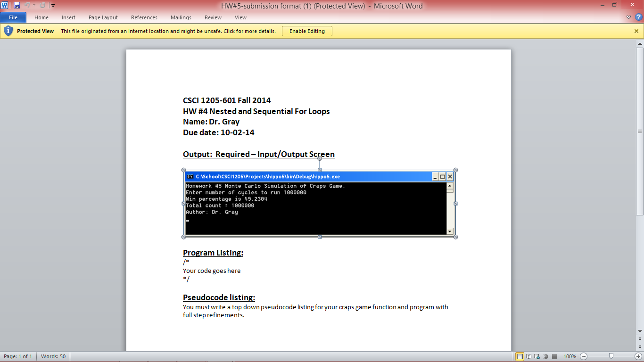The width and height of the screenshot is (644, 362).
Task: Click the 'Program Listing:' heading
Action: tap(213, 253)
